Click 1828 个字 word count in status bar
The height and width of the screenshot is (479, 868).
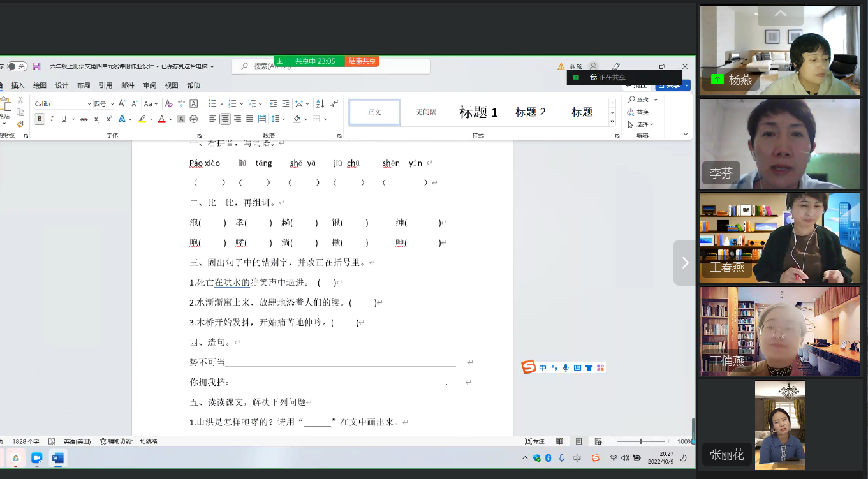[26, 441]
